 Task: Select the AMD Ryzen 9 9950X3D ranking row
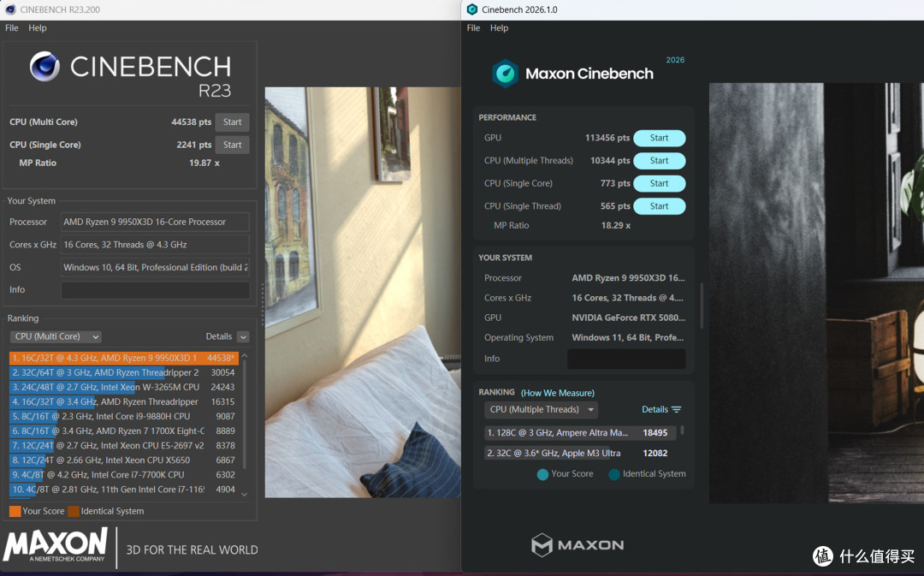124,358
